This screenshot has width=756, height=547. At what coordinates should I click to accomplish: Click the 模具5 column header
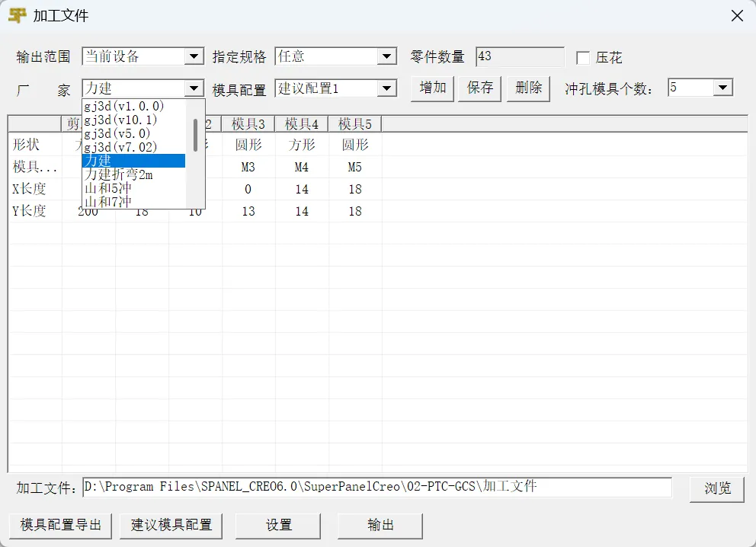pyautogui.click(x=355, y=124)
